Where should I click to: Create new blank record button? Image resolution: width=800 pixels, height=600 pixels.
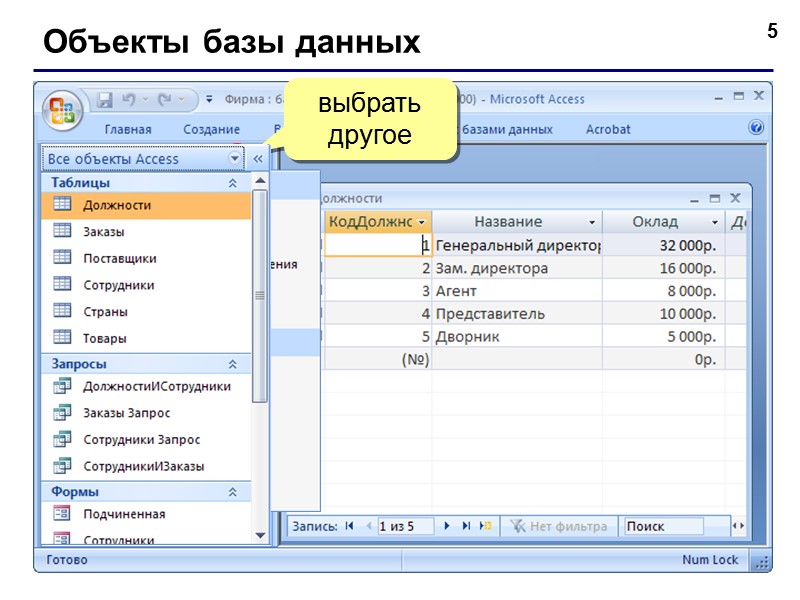[x=485, y=526]
